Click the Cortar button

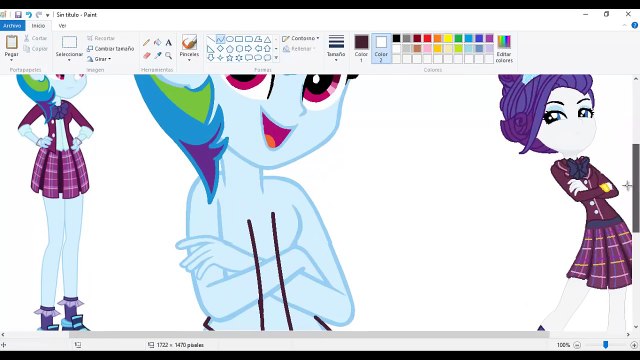pos(36,38)
